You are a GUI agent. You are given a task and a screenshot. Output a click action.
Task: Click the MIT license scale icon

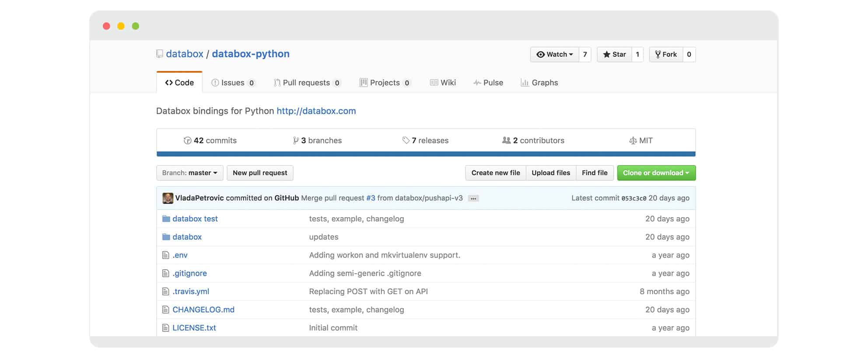tap(633, 141)
